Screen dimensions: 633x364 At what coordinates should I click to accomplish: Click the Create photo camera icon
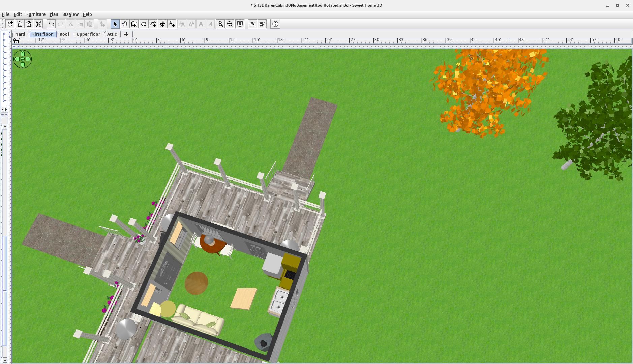point(252,24)
